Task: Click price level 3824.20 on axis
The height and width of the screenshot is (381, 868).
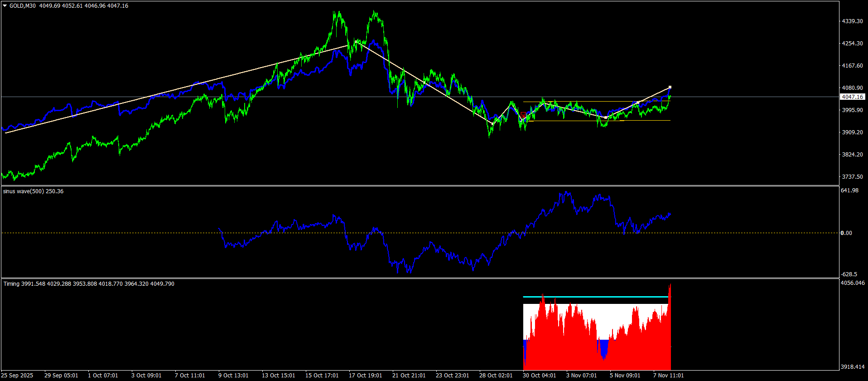Action: 852,155
